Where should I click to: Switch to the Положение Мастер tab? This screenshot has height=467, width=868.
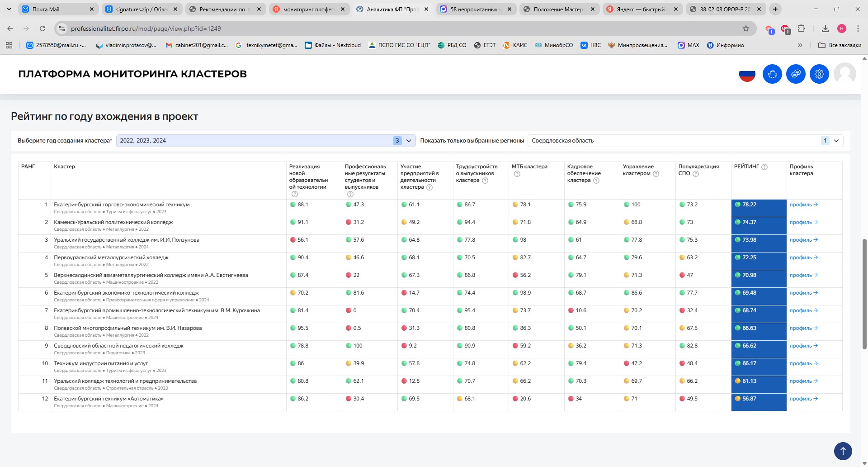tap(558, 9)
